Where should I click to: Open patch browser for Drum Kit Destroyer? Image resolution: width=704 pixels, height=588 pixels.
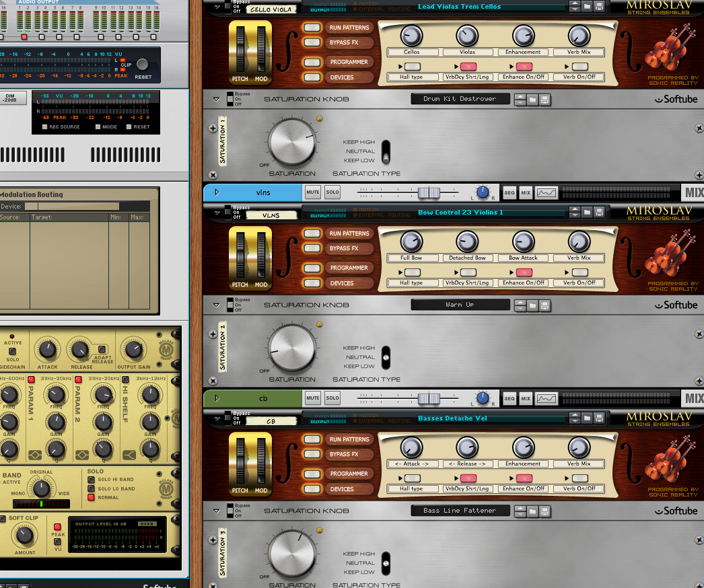pos(532,100)
